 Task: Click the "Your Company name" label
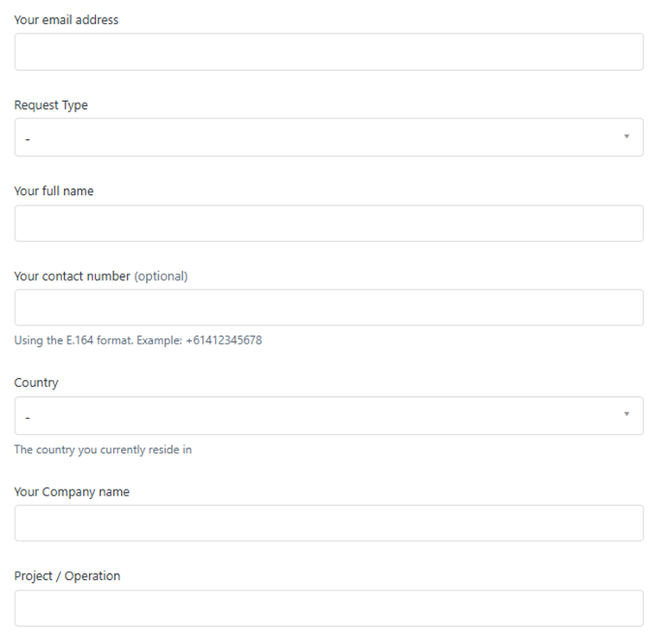coord(72,492)
